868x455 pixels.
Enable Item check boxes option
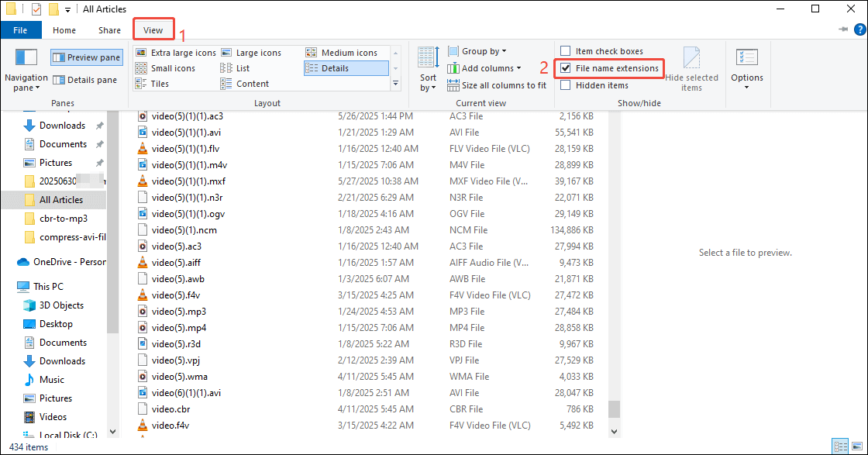tap(565, 51)
